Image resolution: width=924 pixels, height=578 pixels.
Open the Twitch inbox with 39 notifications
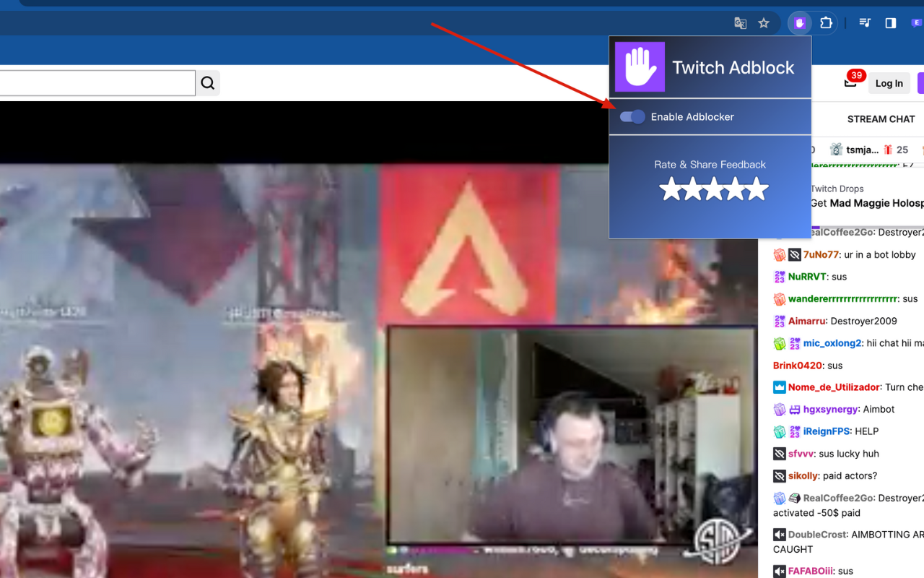pos(851,82)
